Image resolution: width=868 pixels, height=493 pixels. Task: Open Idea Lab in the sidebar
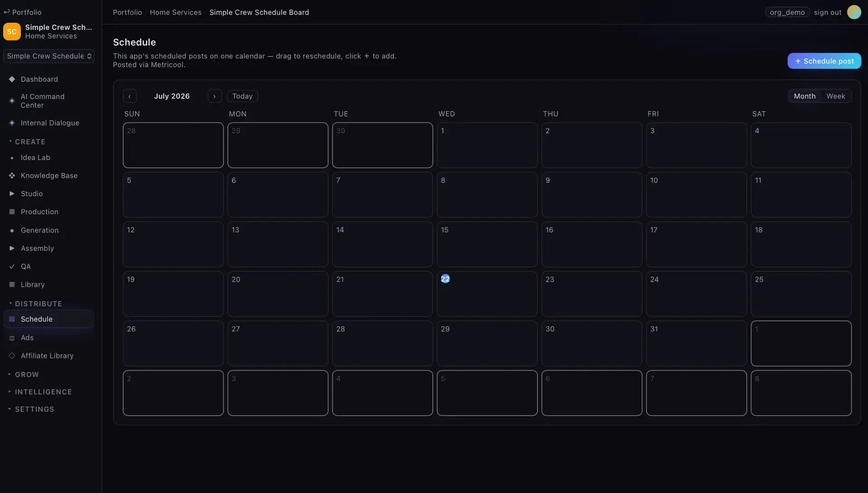click(x=49, y=158)
